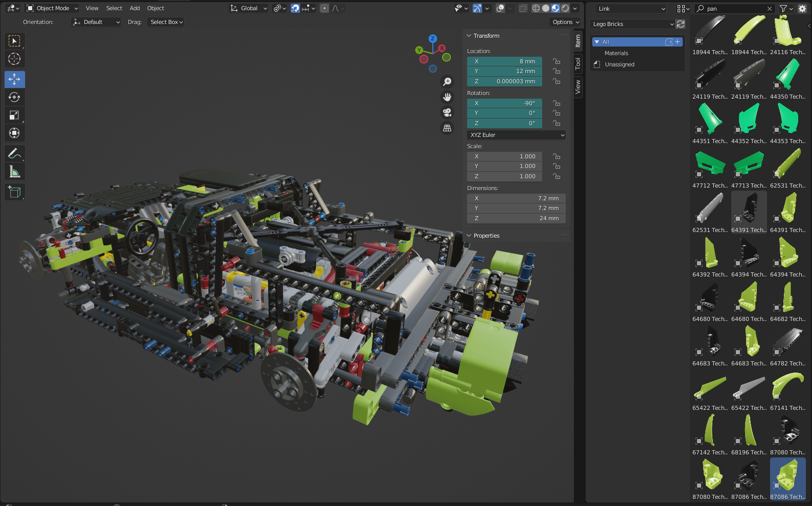Open editor type menu icon
This screenshot has height=506, width=812.
click(x=13, y=8)
